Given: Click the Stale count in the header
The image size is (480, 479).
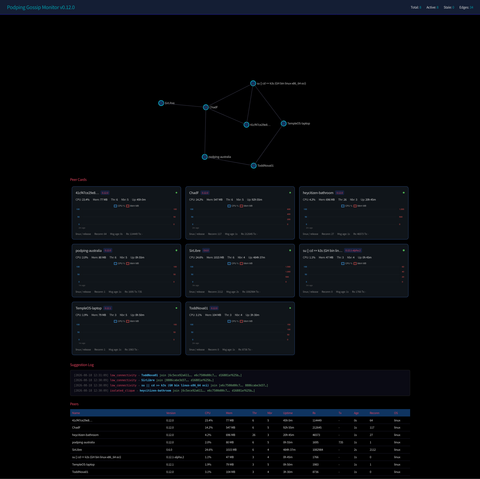Looking at the screenshot, I should [449, 7].
